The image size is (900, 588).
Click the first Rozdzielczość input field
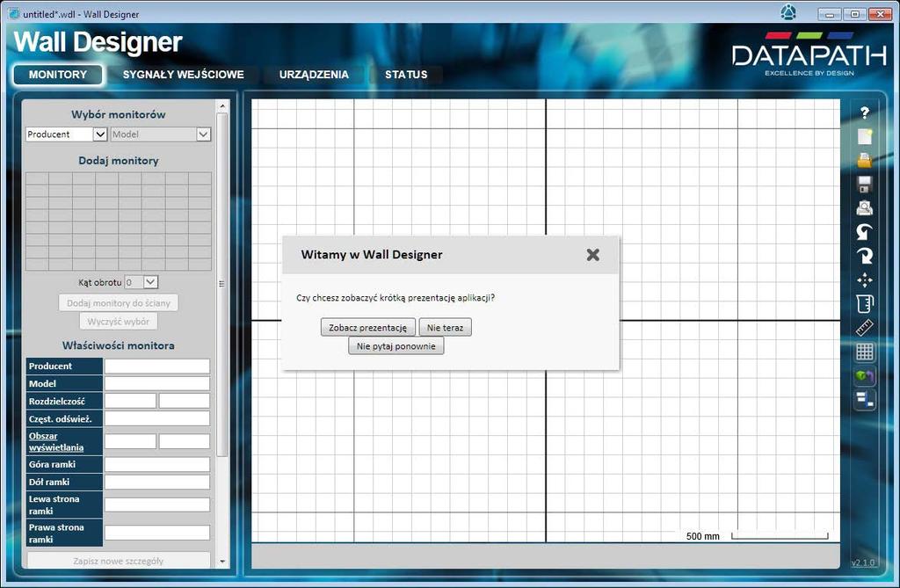tap(130, 401)
